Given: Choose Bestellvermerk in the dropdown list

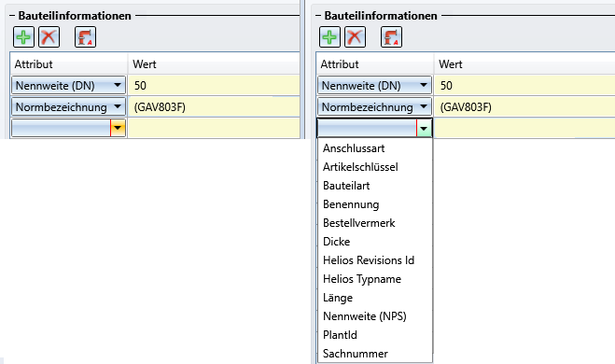Looking at the screenshot, I should (x=358, y=223).
